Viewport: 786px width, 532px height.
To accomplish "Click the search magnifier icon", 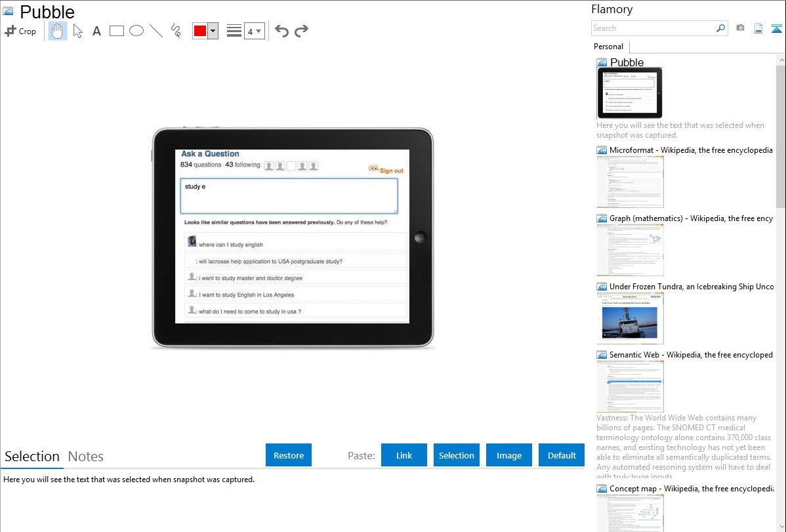I will 721,28.
